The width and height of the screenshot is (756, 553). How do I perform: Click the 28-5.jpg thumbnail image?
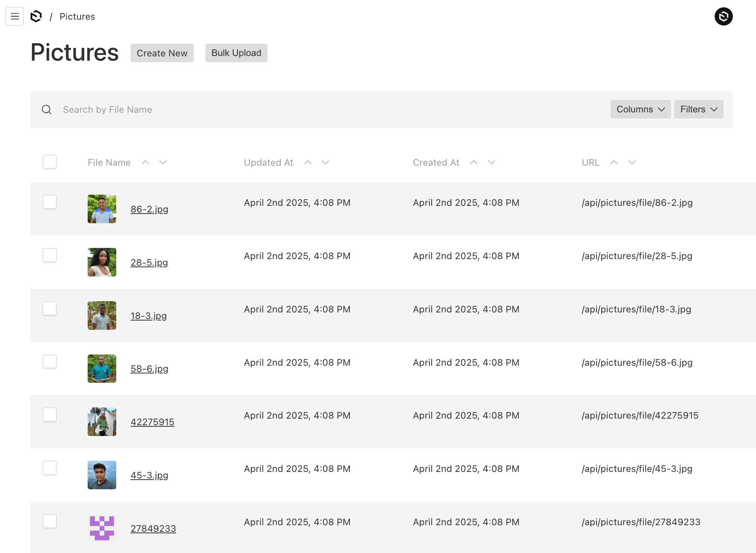(102, 262)
